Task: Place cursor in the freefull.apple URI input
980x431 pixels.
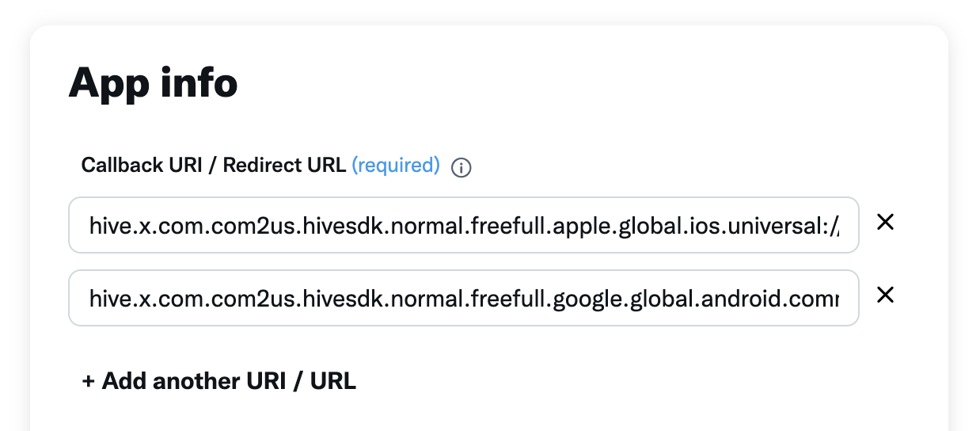Action: (463, 225)
